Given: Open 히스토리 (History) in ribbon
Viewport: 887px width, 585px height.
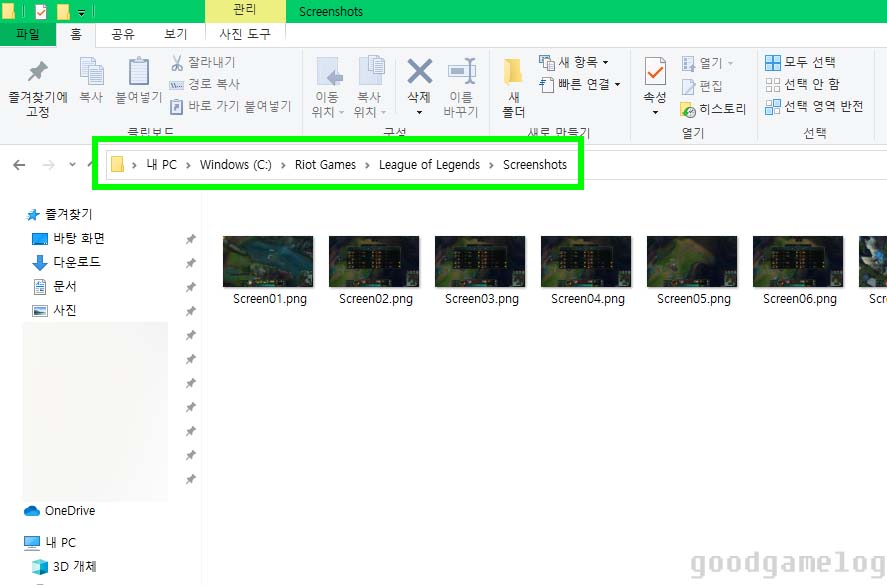Looking at the screenshot, I should pos(713,109).
